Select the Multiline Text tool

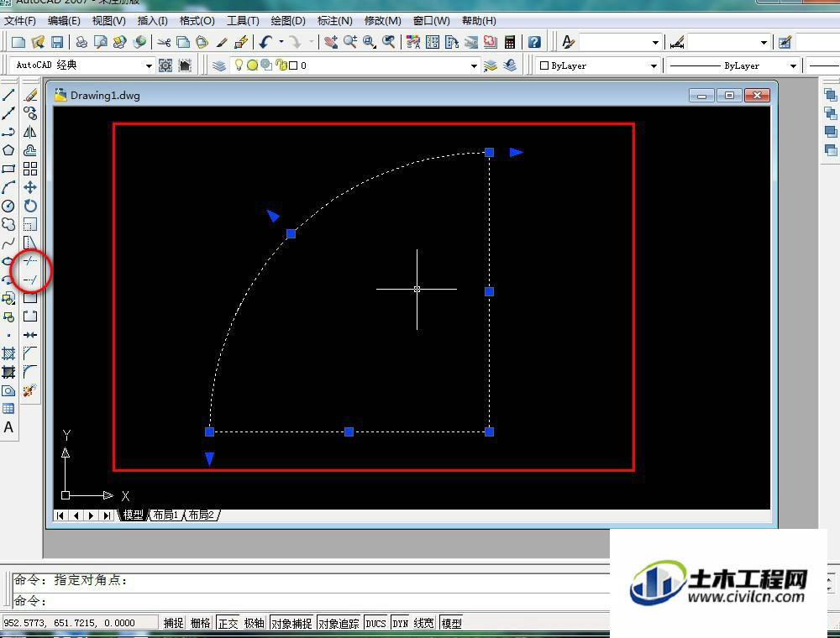coord(8,427)
